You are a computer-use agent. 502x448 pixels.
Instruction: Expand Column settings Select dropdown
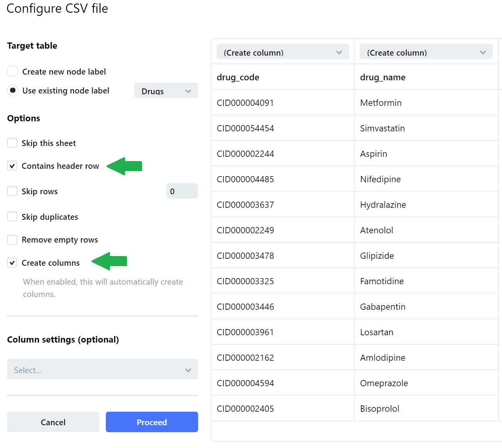pos(102,370)
